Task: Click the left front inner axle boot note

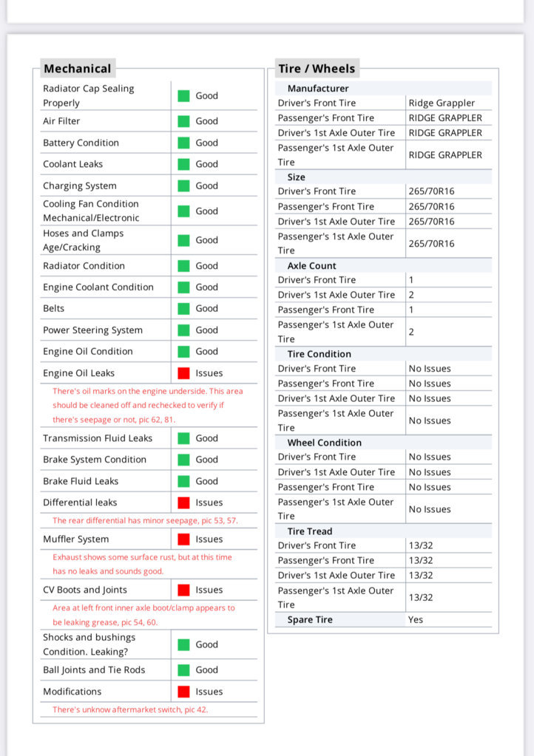Action: (x=143, y=615)
